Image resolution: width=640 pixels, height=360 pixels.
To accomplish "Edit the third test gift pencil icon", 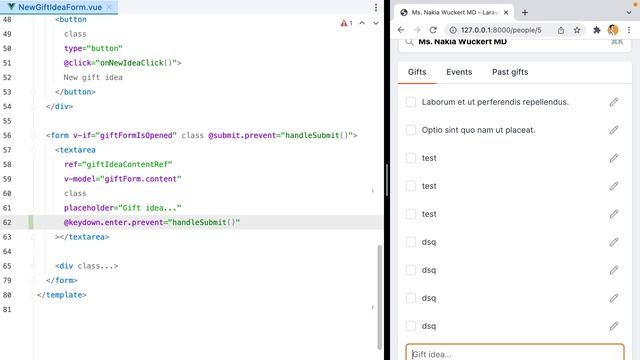I will click(613, 214).
